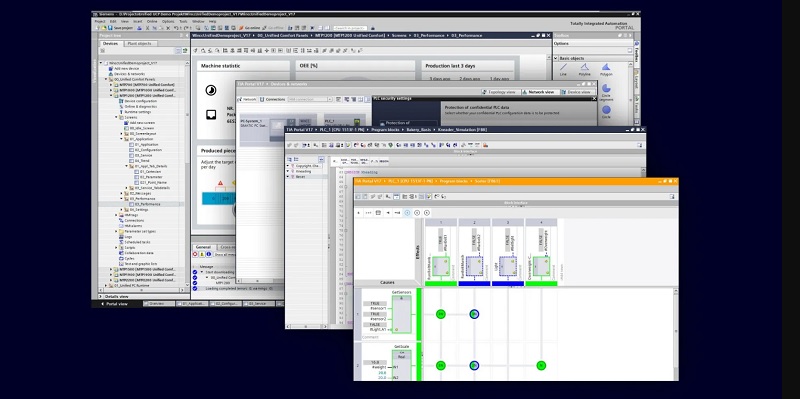
Task: Collapse the MTP1200 Unified Comfort device
Action: pos(111,95)
